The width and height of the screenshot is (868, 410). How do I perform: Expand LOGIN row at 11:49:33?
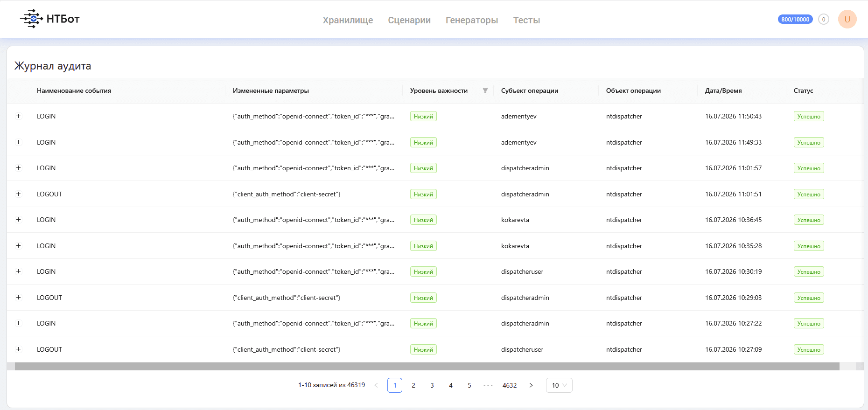click(19, 142)
